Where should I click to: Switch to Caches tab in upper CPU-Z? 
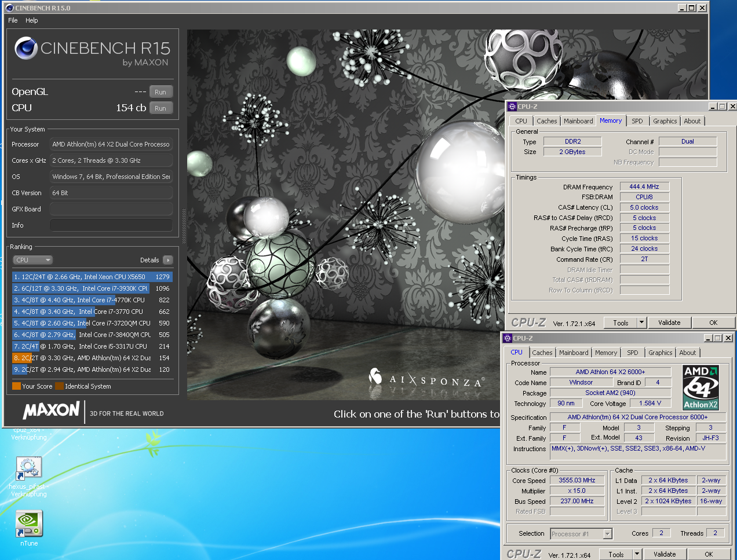coord(546,121)
